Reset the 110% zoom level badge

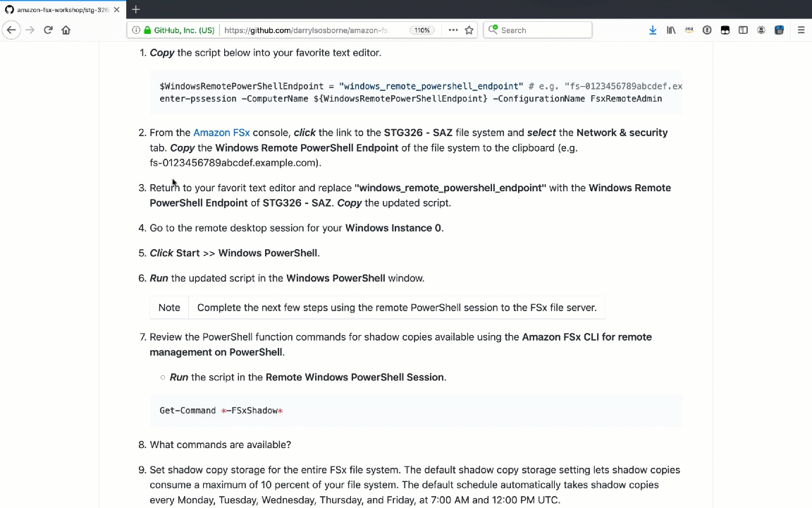[x=422, y=30]
